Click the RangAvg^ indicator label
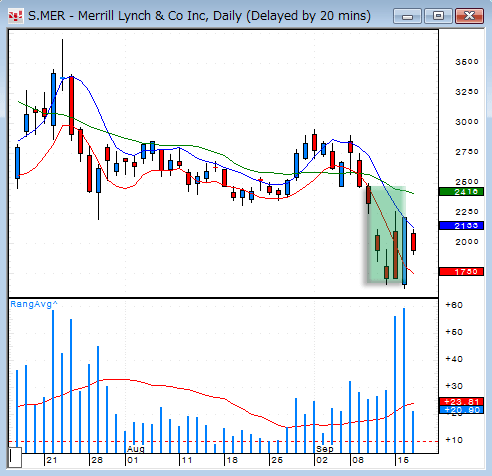492x476 pixels. 34,304
